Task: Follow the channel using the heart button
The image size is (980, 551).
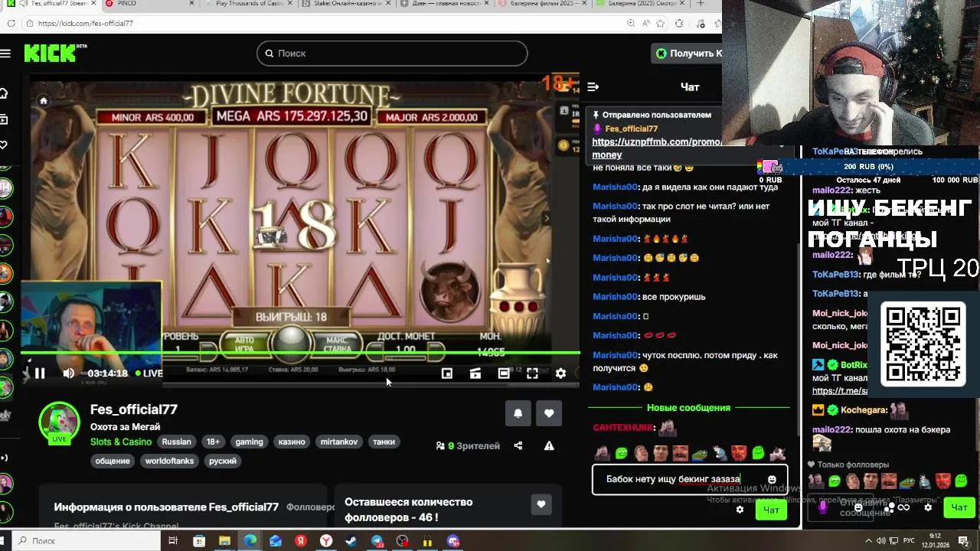Action: pyautogui.click(x=549, y=413)
